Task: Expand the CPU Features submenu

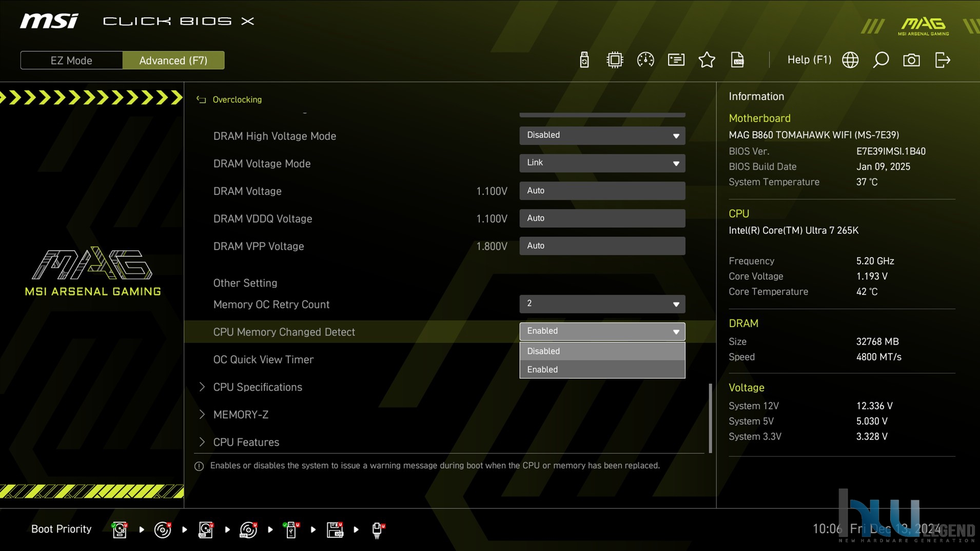Action: click(246, 442)
